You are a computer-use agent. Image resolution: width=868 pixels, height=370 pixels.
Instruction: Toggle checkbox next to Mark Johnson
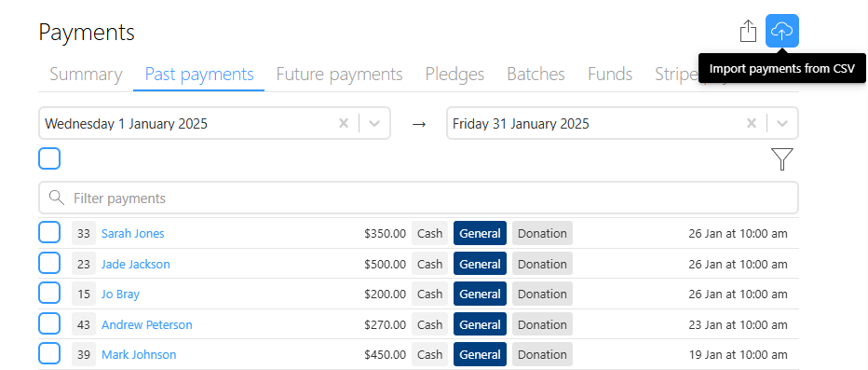(49, 354)
